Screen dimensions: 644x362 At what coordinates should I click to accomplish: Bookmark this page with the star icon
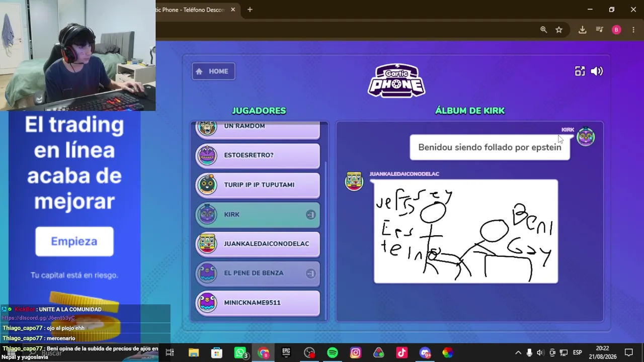559,30
